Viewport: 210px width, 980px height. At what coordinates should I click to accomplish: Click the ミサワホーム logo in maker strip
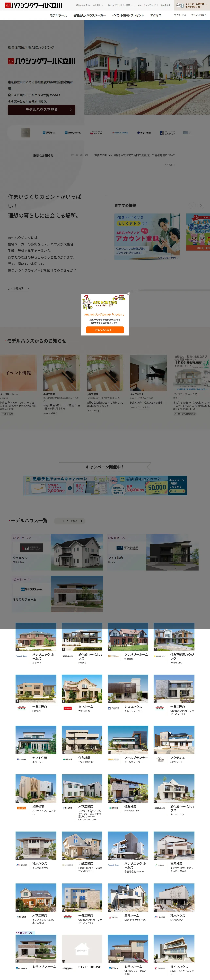(49, 133)
